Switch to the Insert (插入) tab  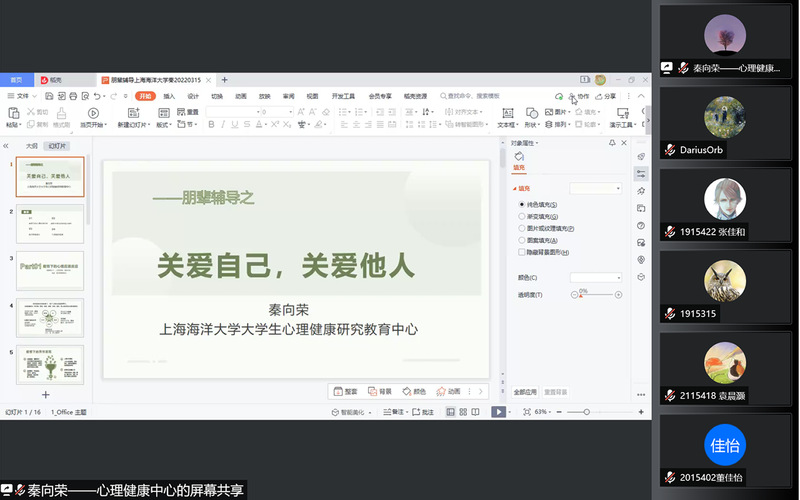tap(168, 96)
